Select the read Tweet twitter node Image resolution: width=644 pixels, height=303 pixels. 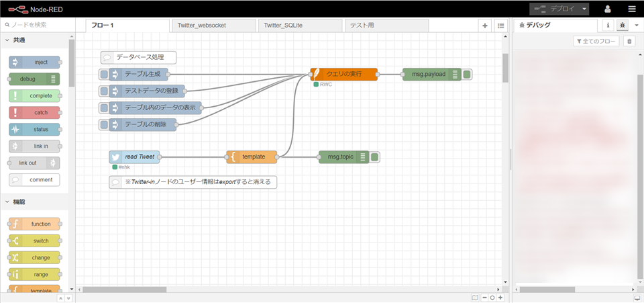pyautogui.click(x=134, y=157)
